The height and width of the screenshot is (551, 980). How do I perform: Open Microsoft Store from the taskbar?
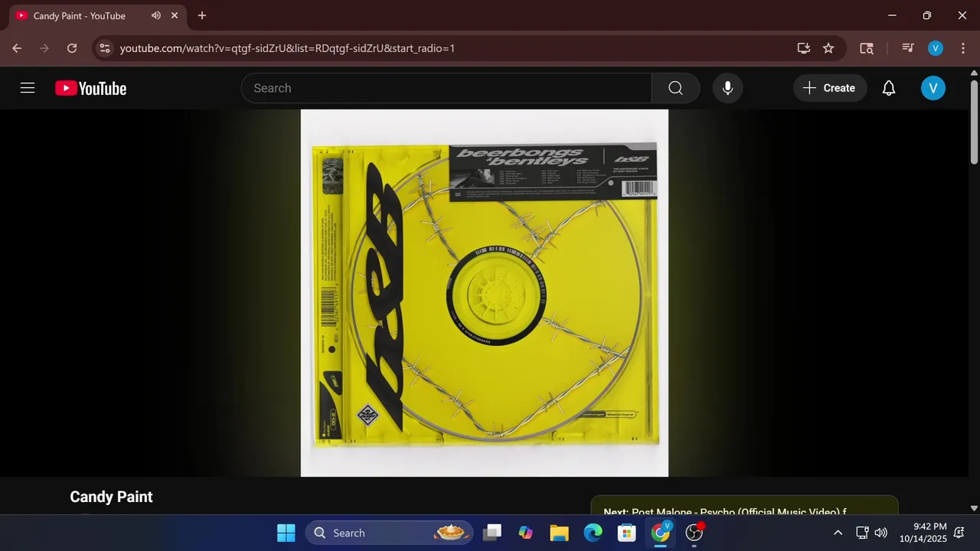tap(626, 533)
